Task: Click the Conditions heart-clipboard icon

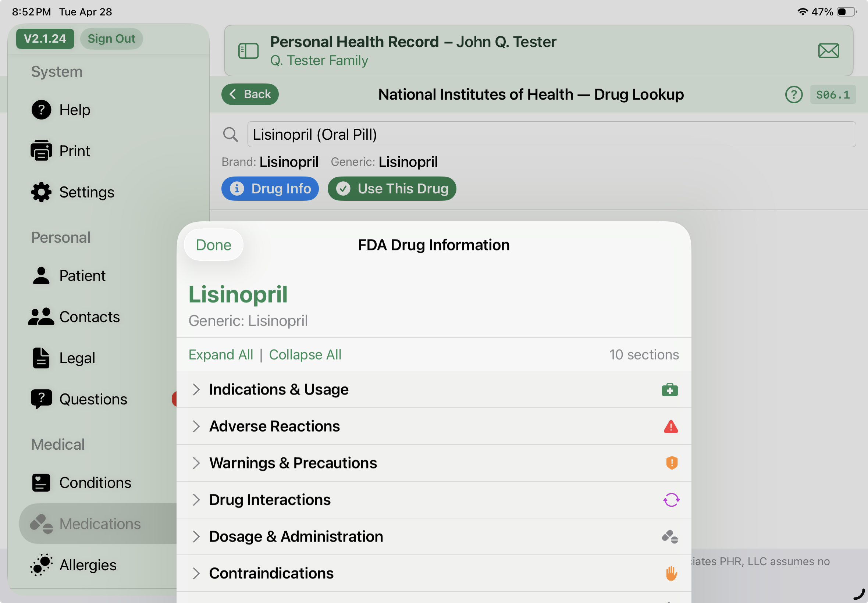Action: pos(41,482)
